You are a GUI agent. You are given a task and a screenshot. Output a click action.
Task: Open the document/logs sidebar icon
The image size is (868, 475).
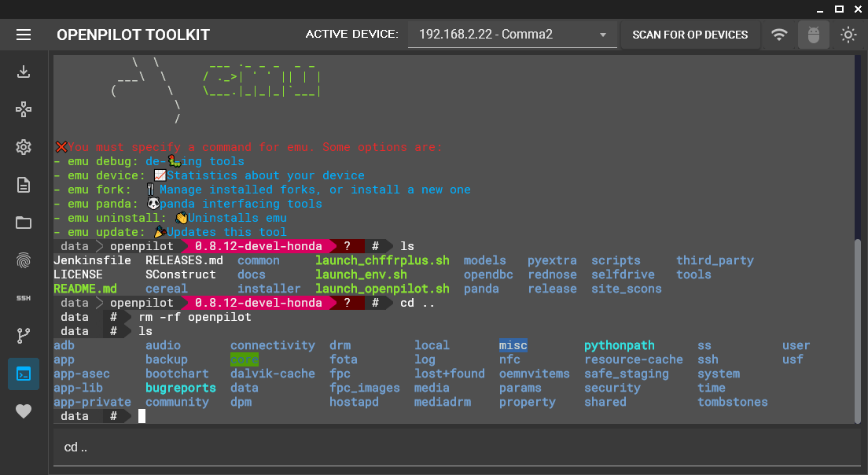pos(24,185)
